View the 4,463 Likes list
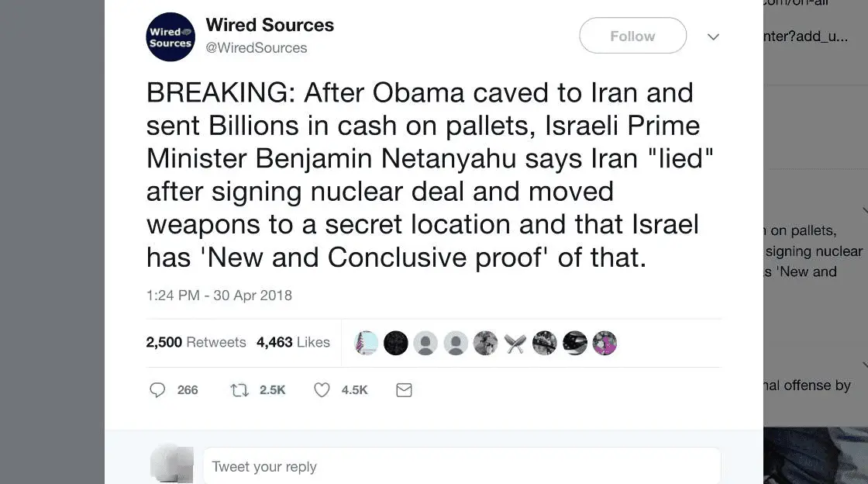The width and height of the screenshot is (868, 484). [293, 342]
